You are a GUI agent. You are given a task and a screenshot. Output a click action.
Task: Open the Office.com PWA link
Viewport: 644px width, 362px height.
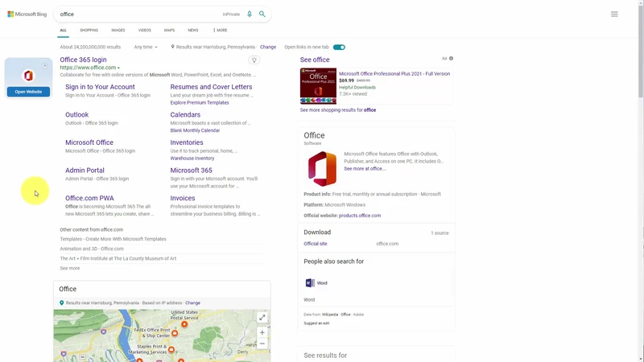click(x=89, y=198)
